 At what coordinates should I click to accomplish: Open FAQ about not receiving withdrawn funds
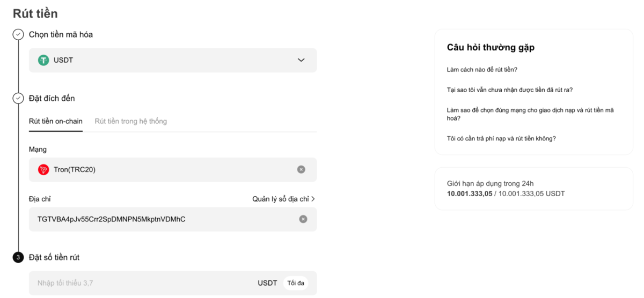pyautogui.click(x=514, y=90)
